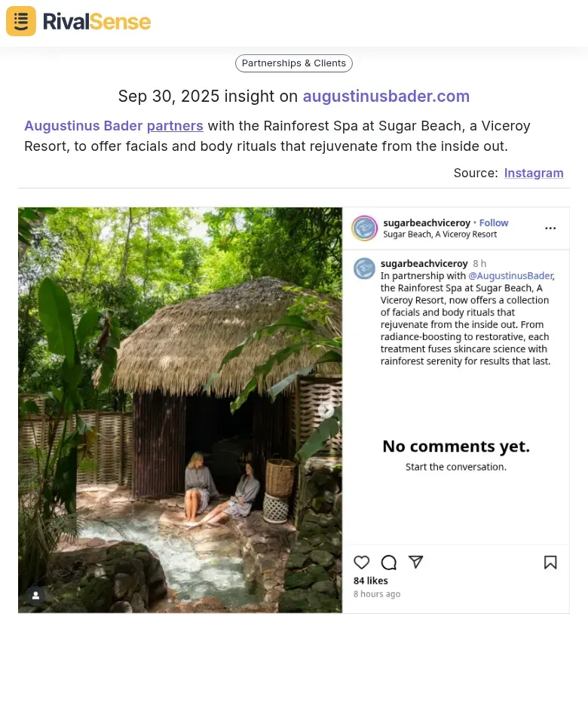This screenshot has height=724, width=588.
Task: Click the share paper plane icon
Action: coord(415,562)
